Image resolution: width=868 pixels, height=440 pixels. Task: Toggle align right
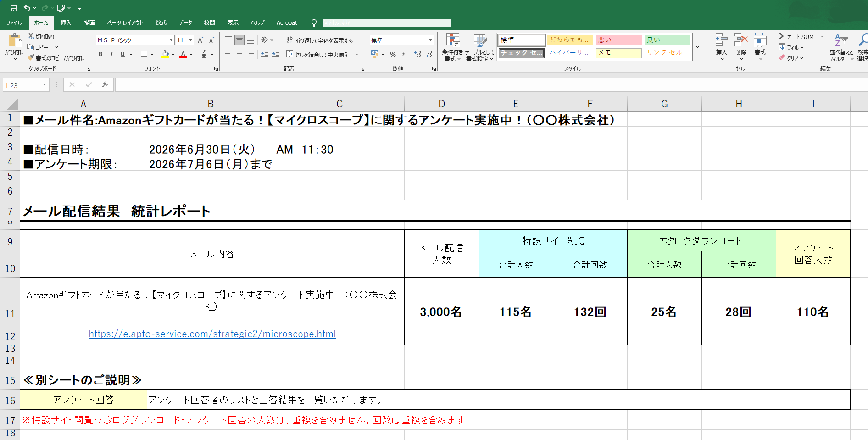[250, 54]
